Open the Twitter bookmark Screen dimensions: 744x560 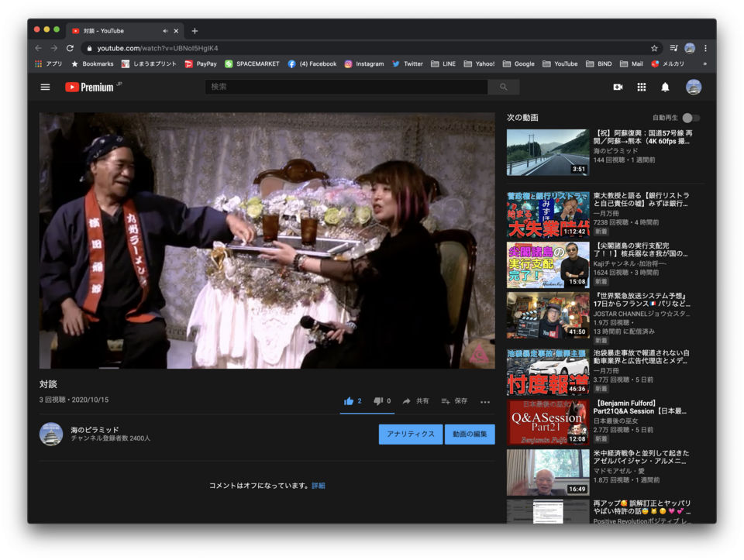point(408,64)
